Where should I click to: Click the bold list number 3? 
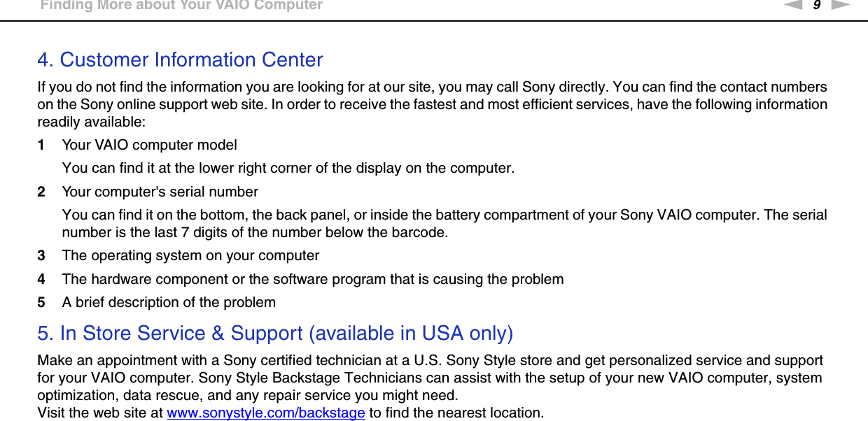point(41,256)
